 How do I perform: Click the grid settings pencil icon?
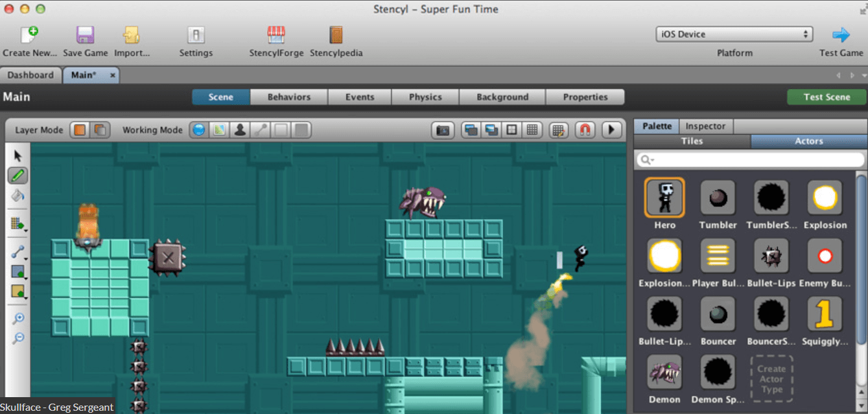[x=559, y=130]
